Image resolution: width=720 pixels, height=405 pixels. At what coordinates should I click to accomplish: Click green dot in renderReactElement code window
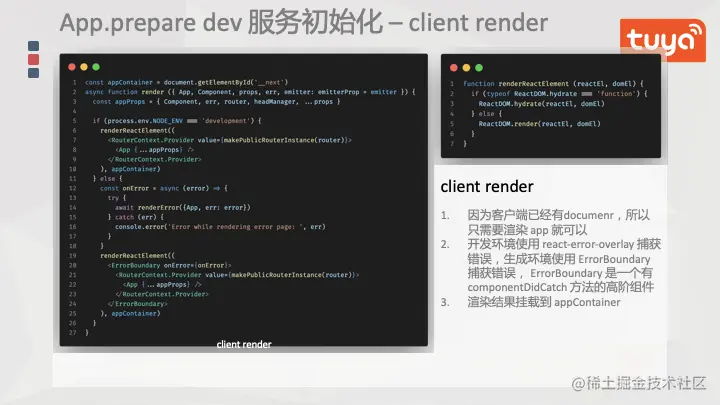click(x=479, y=68)
